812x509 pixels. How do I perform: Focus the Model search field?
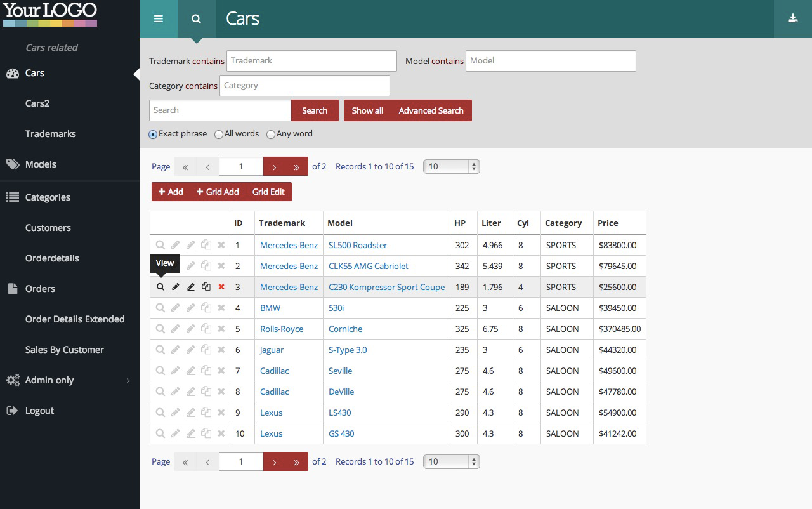point(551,61)
